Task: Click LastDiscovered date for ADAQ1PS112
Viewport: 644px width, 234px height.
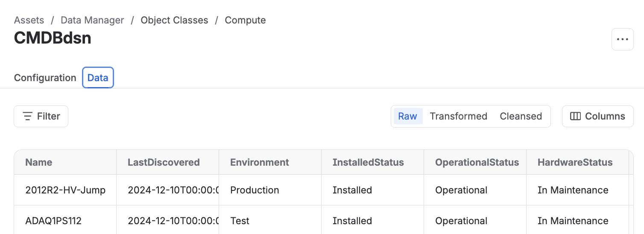Action: 168,221
